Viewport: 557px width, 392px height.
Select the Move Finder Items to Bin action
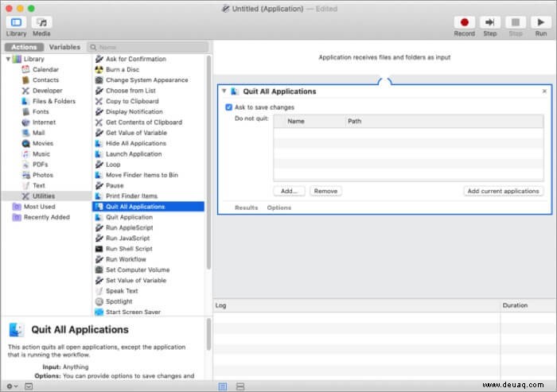pyautogui.click(x=142, y=175)
